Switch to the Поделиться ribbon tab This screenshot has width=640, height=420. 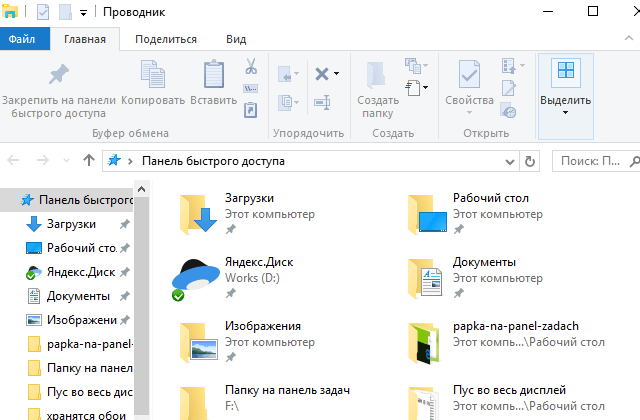point(166,39)
